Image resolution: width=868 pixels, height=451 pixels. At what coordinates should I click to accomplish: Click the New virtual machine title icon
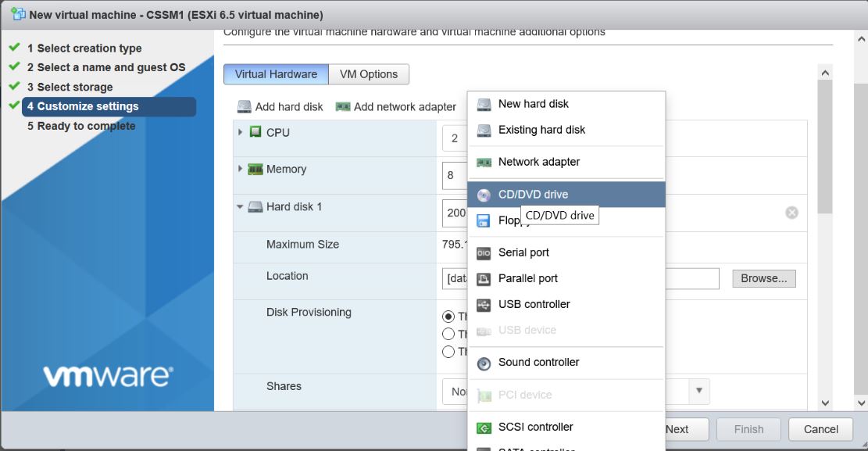[x=18, y=14]
